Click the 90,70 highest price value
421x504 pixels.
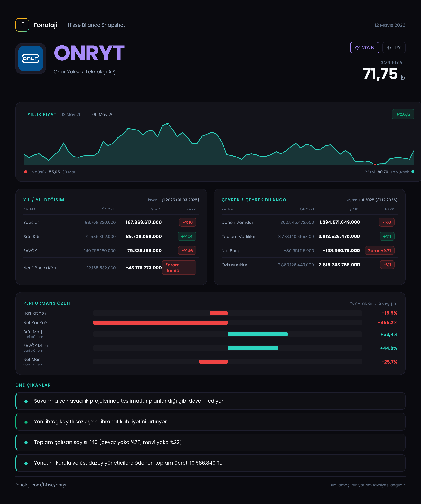pos(383,172)
